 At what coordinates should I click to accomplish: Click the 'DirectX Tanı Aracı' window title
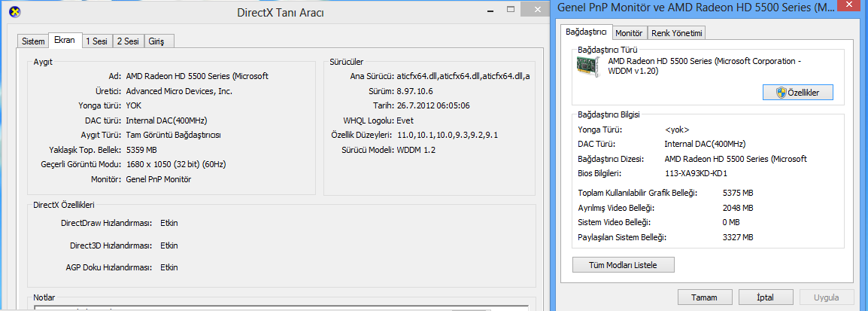(280, 13)
